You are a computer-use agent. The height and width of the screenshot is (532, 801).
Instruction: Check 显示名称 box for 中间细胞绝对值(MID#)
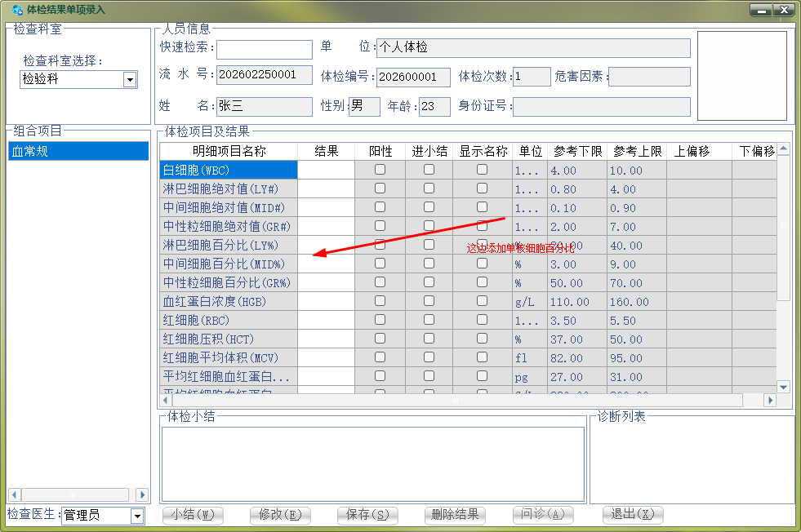point(482,207)
